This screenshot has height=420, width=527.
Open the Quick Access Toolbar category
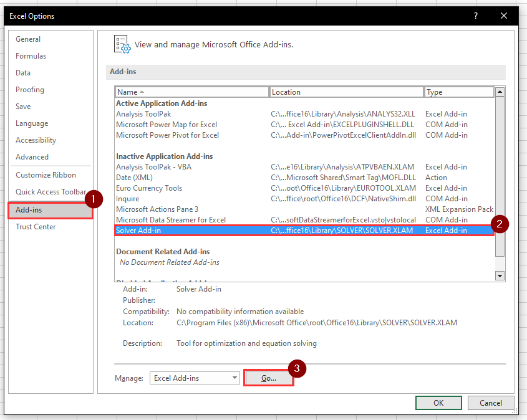[x=51, y=192]
